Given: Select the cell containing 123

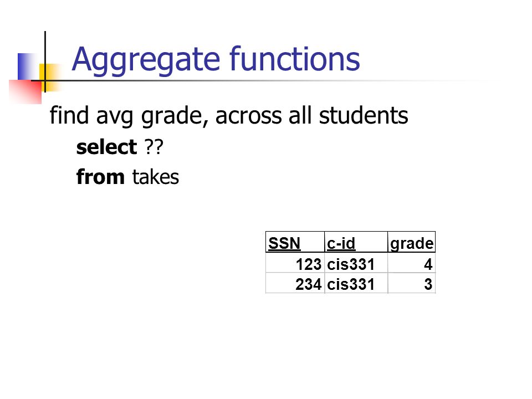Looking at the screenshot, I should pos(295,263).
